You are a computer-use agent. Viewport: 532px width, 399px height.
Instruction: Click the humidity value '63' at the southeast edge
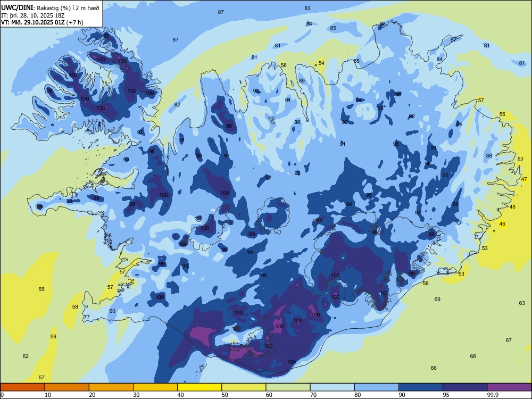click(522, 303)
